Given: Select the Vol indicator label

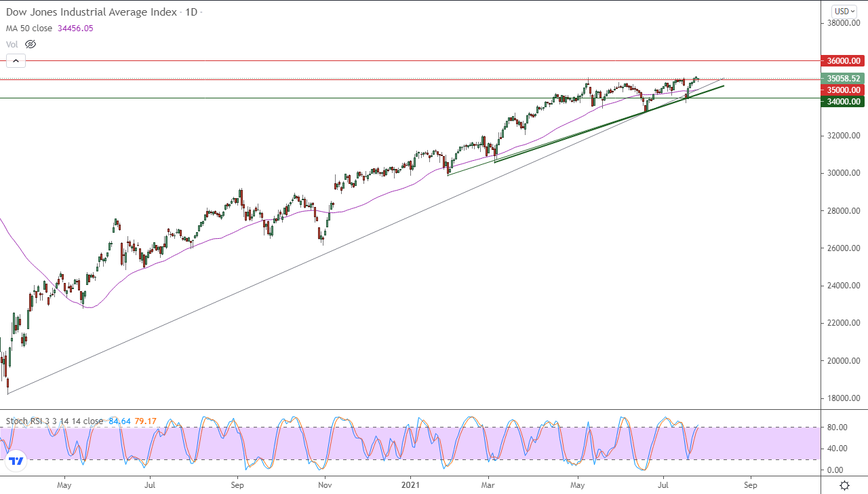Looking at the screenshot, I should pyautogui.click(x=12, y=44).
